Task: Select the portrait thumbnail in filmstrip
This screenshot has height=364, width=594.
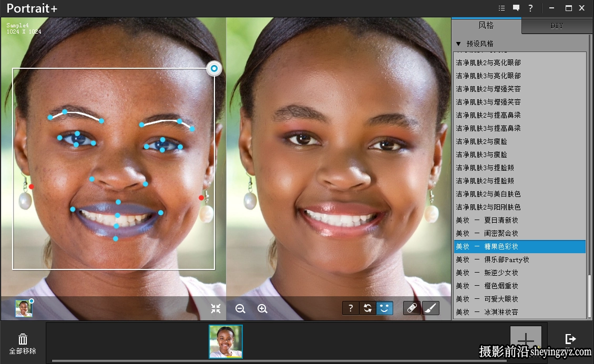Action: click(226, 341)
